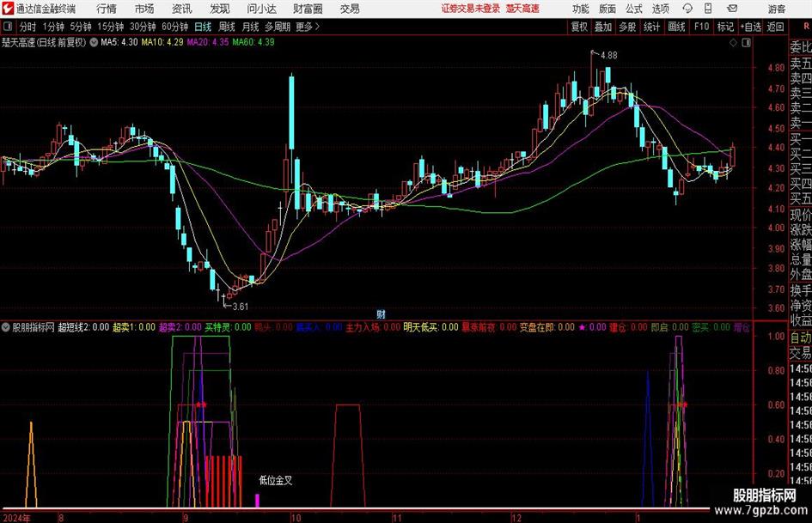Click the 变盘在即: 0.00 indicator label
The width and height of the screenshot is (812, 523).
(x=547, y=327)
